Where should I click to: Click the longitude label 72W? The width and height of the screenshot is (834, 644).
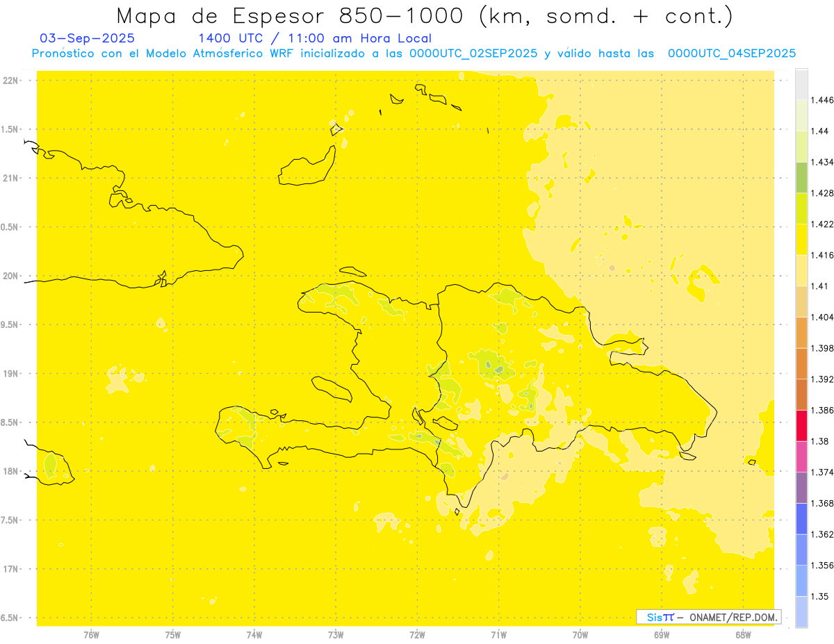(x=418, y=635)
